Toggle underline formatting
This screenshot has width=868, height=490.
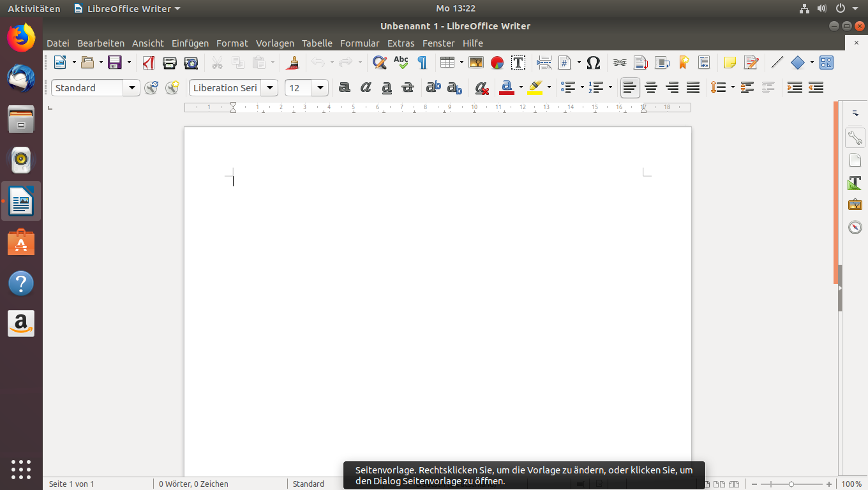(387, 87)
